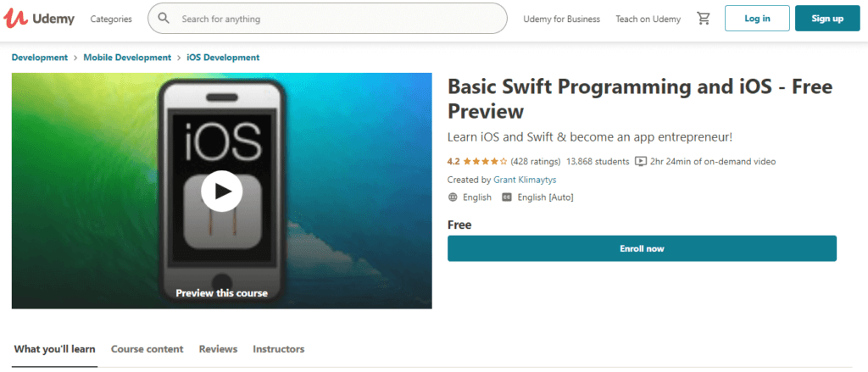The image size is (868, 372).
Task: Go to iOS Development breadcrumb
Action: coord(223,57)
